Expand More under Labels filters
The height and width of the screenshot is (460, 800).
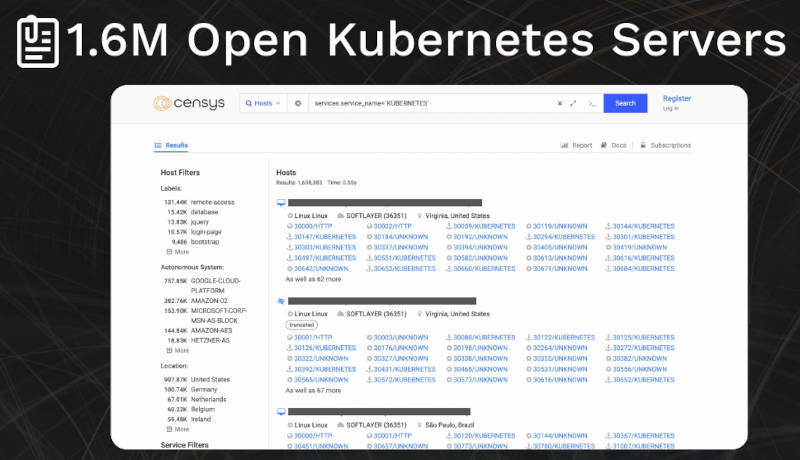(x=178, y=252)
